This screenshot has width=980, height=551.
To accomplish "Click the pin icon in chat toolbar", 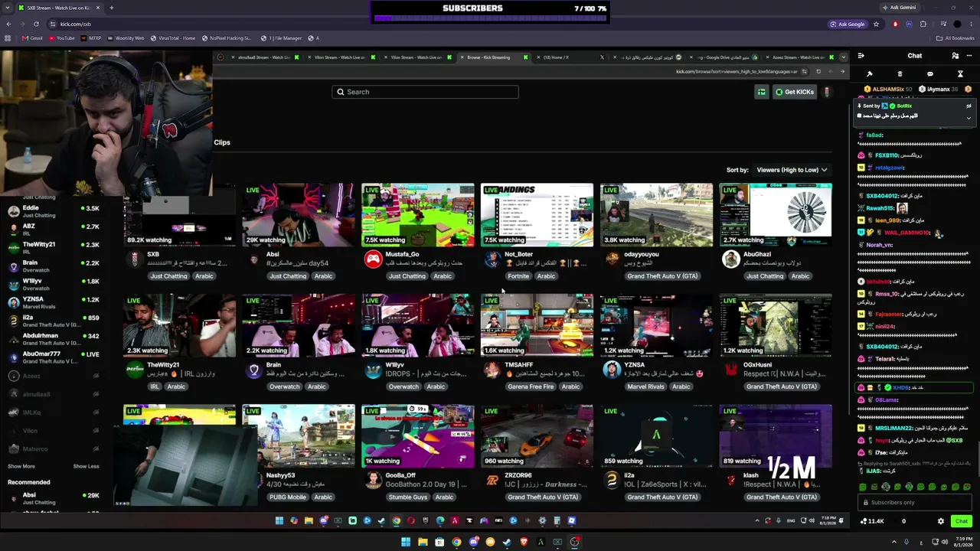I will coord(870,74).
